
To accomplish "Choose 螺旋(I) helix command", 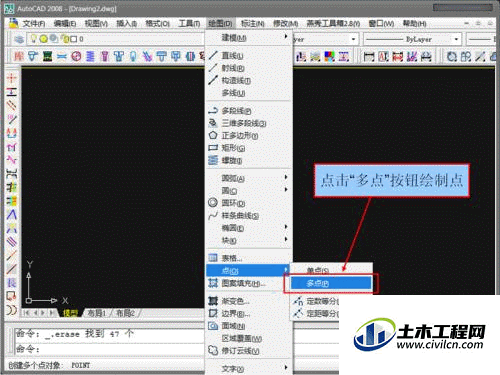I will pos(248,161).
